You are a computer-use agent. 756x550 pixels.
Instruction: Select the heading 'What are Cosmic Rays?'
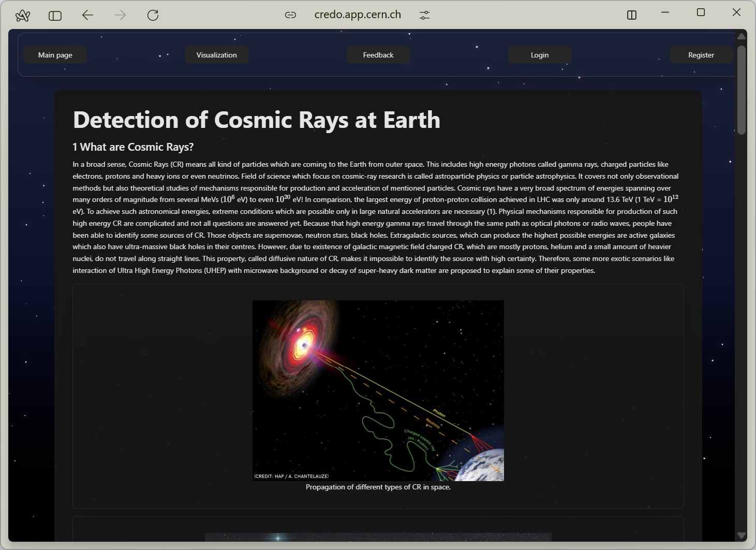[x=133, y=147]
